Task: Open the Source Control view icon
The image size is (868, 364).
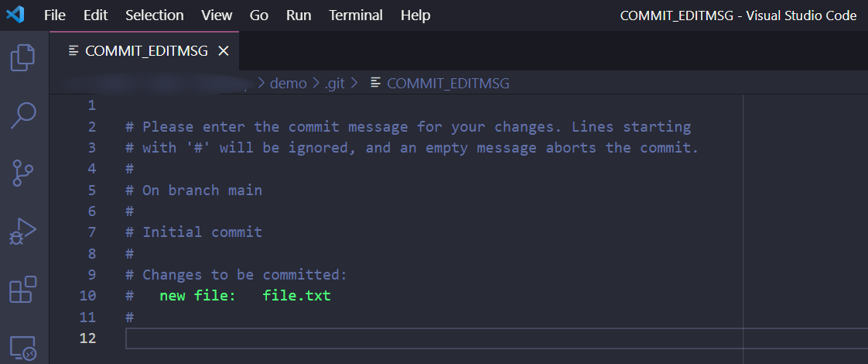Action: pos(22,173)
